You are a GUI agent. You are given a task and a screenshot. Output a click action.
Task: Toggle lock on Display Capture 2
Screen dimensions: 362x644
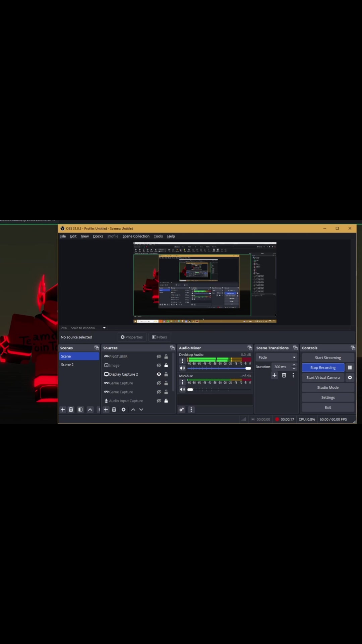point(166,374)
